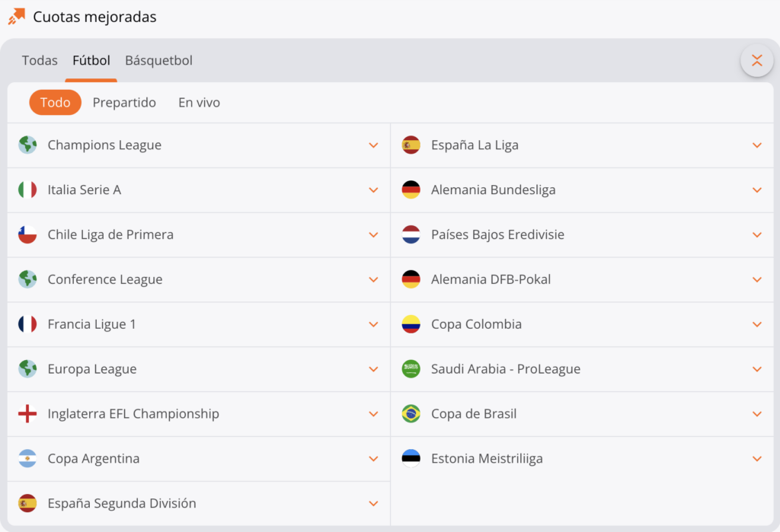This screenshot has height=532, width=780.
Task: Click the Champions League globe icon
Action: pos(27,145)
